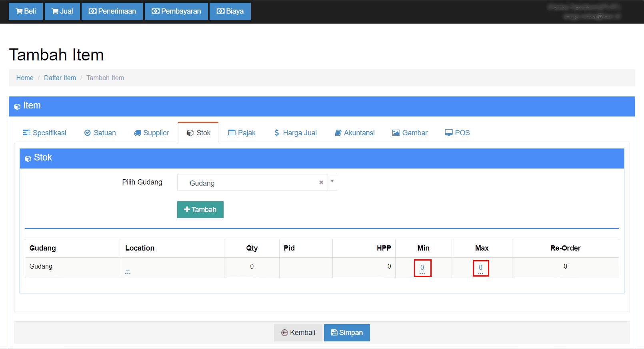Screen dimensions: 644x349
Task: Click the Gambar picture icon
Action: (396, 133)
